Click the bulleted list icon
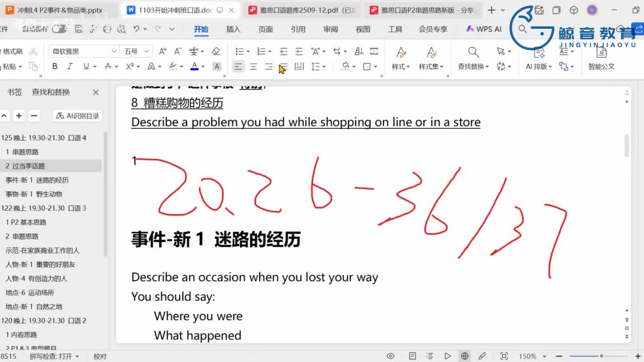The height and width of the screenshot is (362, 644). coord(239,51)
